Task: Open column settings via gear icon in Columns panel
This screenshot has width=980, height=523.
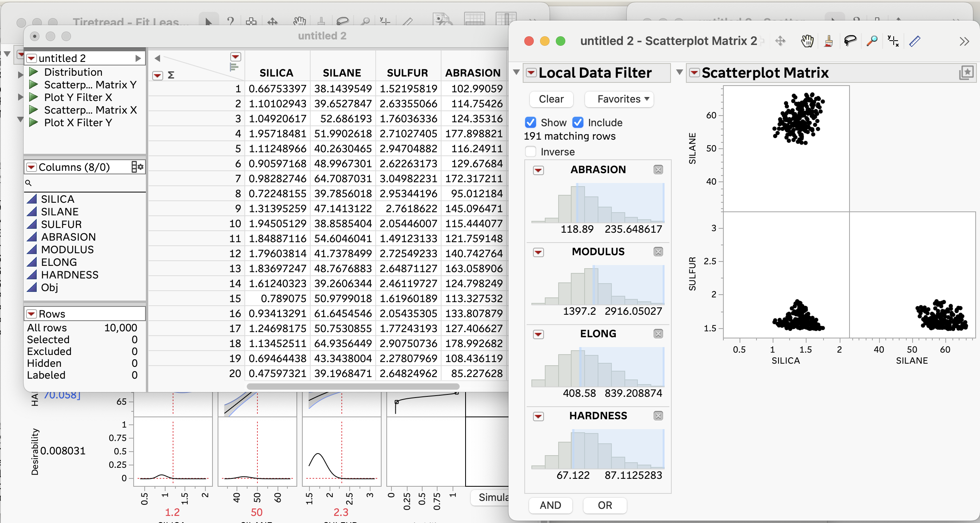Action: point(140,167)
